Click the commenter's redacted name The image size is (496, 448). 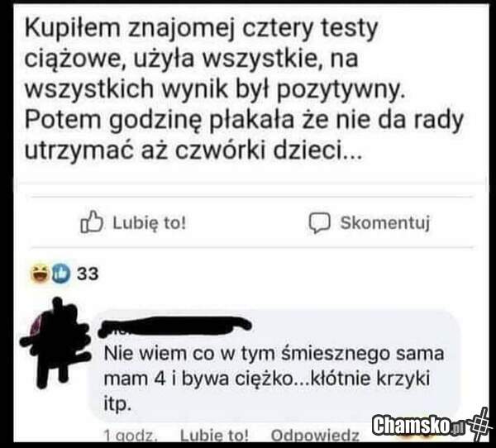pos(174,326)
